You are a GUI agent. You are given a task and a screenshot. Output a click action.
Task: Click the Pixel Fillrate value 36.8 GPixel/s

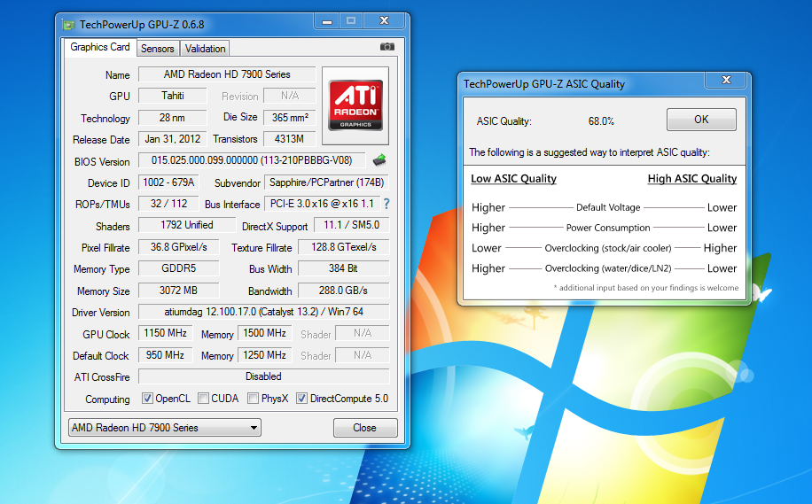click(x=179, y=247)
